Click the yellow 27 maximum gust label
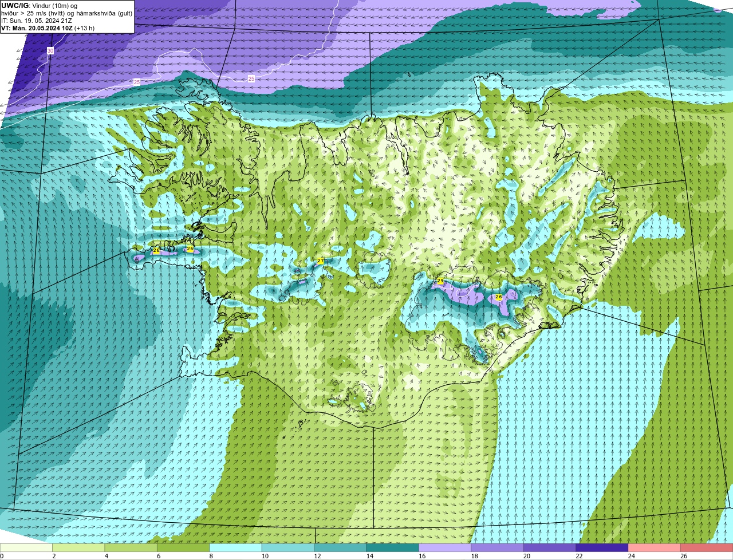Image resolution: width=733 pixels, height=560 pixels. pyautogui.click(x=321, y=261)
